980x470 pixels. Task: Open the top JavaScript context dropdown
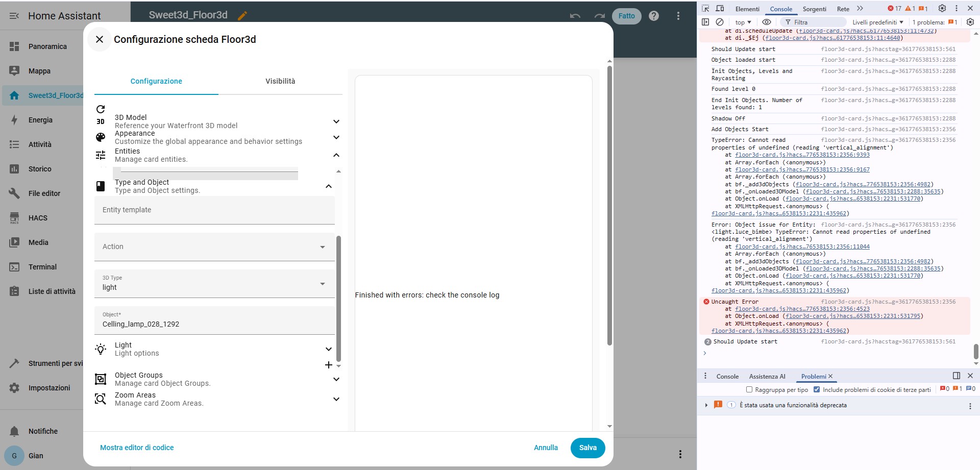coord(743,22)
